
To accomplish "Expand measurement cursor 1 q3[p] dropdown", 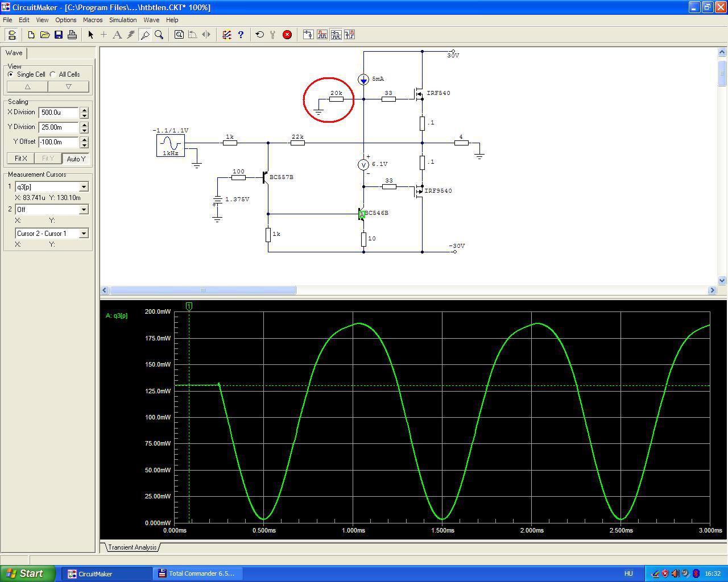I will pos(84,187).
